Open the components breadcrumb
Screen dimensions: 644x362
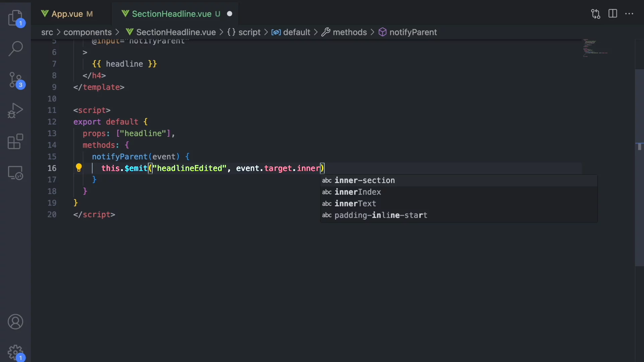click(88, 32)
